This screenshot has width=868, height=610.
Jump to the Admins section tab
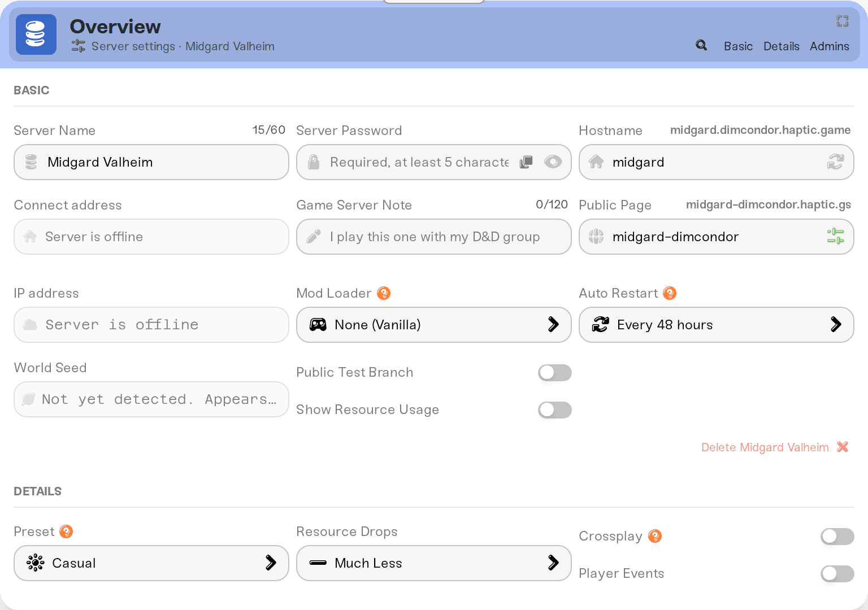pyautogui.click(x=829, y=46)
